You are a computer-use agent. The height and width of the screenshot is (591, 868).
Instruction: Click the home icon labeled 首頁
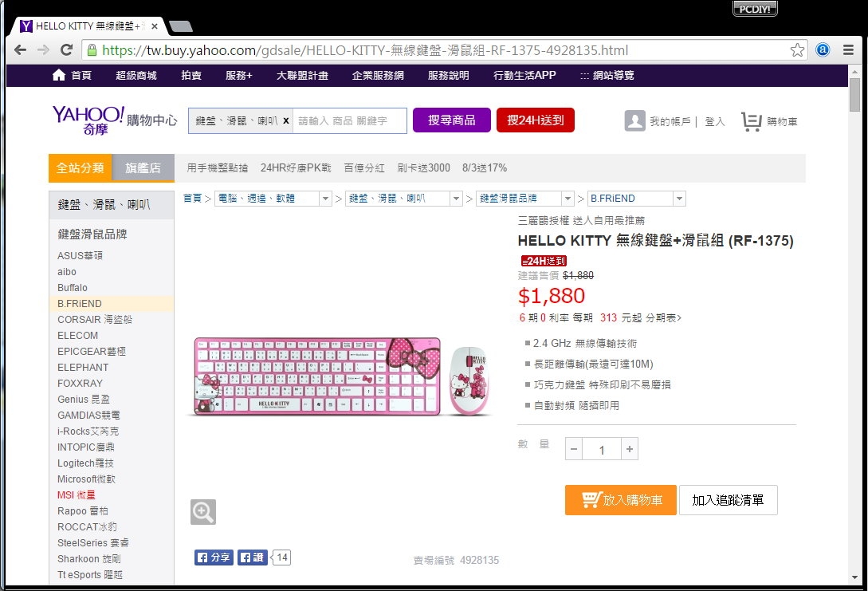pos(59,75)
